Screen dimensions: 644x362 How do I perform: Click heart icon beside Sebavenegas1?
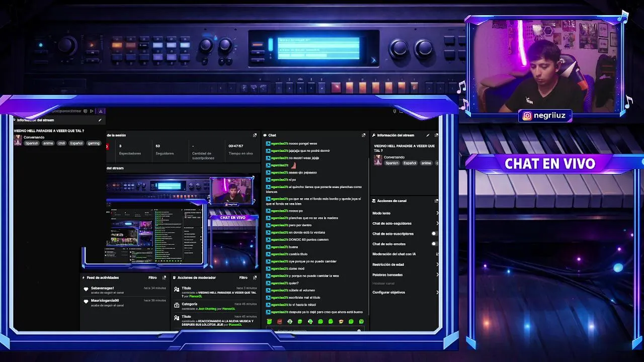(86, 290)
